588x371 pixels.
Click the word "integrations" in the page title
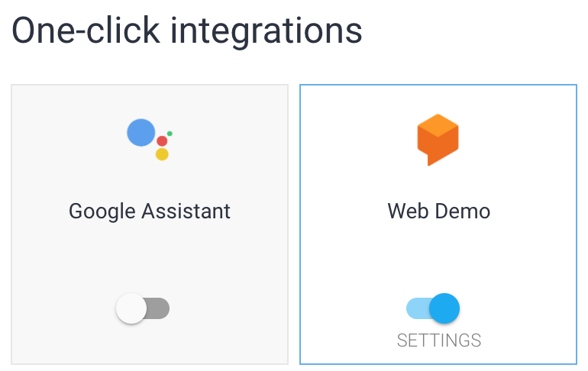(266, 32)
